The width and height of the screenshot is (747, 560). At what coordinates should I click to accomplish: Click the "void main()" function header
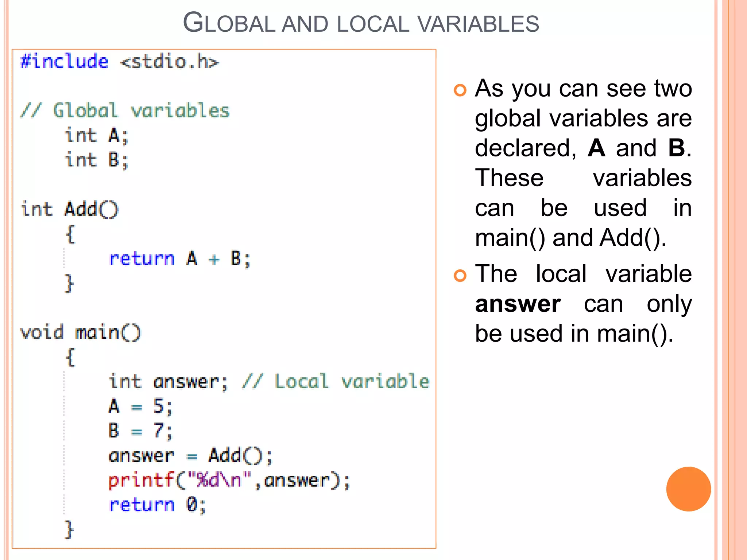coord(81,332)
